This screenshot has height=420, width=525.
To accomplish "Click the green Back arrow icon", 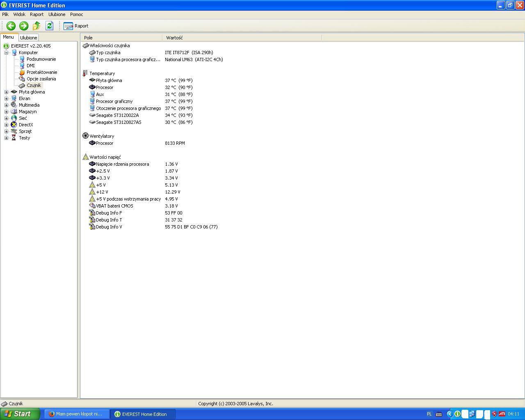I will coord(11,26).
